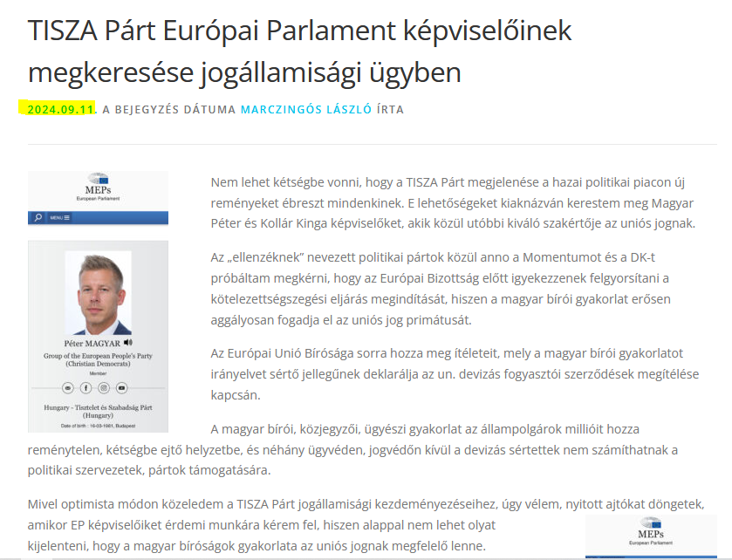Open author link Marczingós László
This screenshot has height=560, width=732.
pyautogui.click(x=306, y=109)
